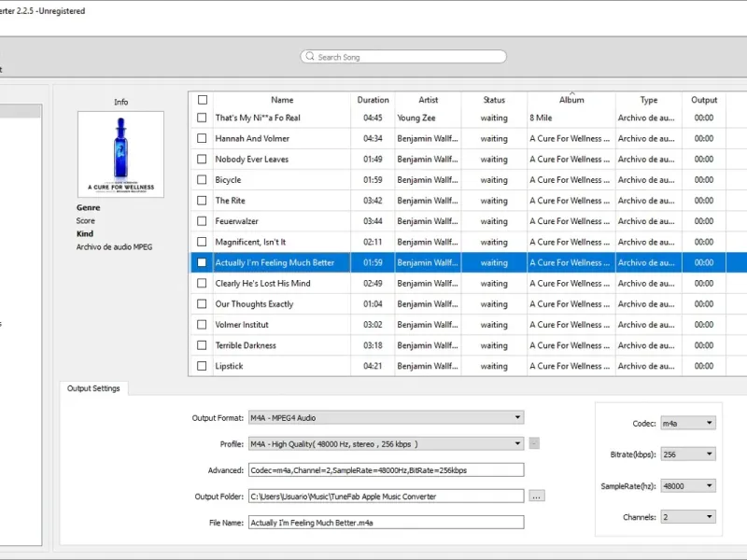Select checkbox for Actually I'm Feeling Much Better
Image resolution: width=747 pixels, height=560 pixels.
[x=202, y=262]
